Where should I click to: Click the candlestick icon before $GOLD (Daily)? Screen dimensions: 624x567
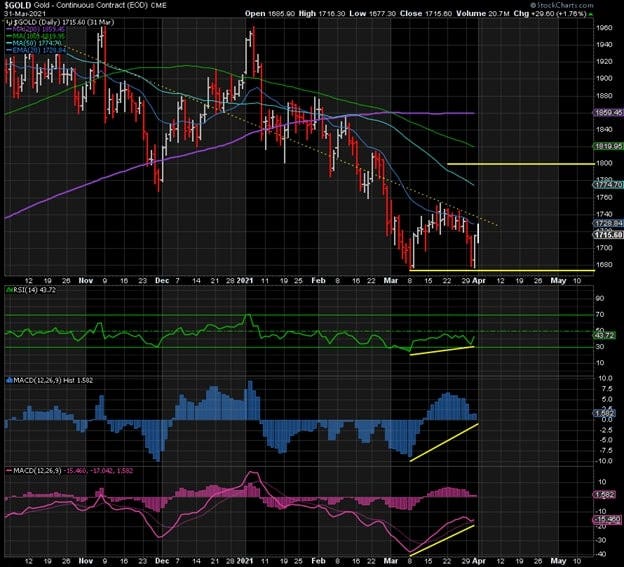tap(8, 22)
